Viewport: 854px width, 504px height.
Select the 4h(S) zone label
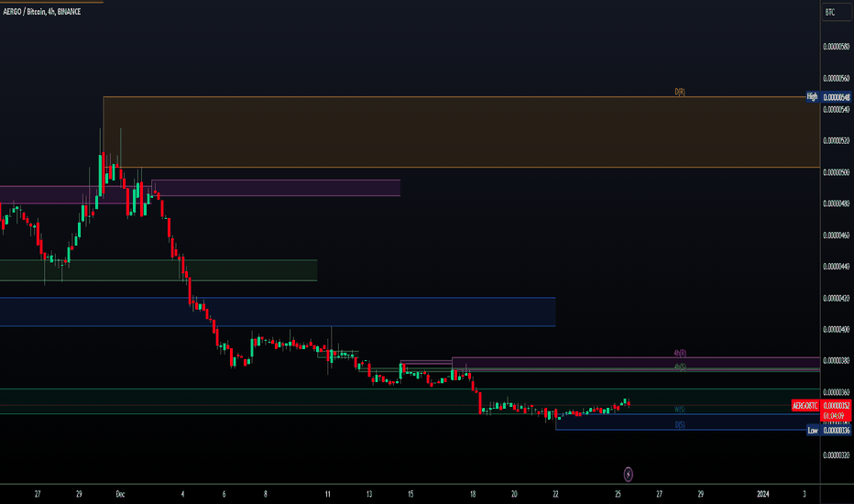(x=680, y=367)
